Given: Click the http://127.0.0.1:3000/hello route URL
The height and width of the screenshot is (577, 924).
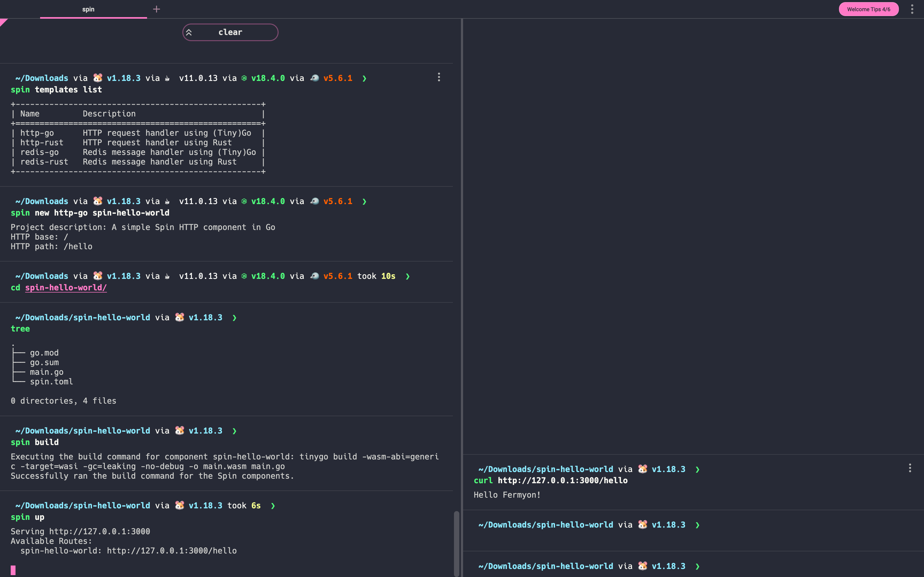Looking at the screenshot, I should 171,551.
